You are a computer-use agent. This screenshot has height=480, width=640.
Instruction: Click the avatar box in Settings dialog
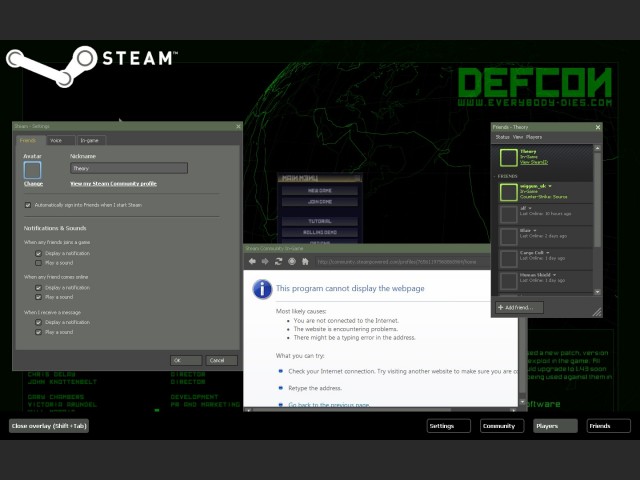click(32, 170)
